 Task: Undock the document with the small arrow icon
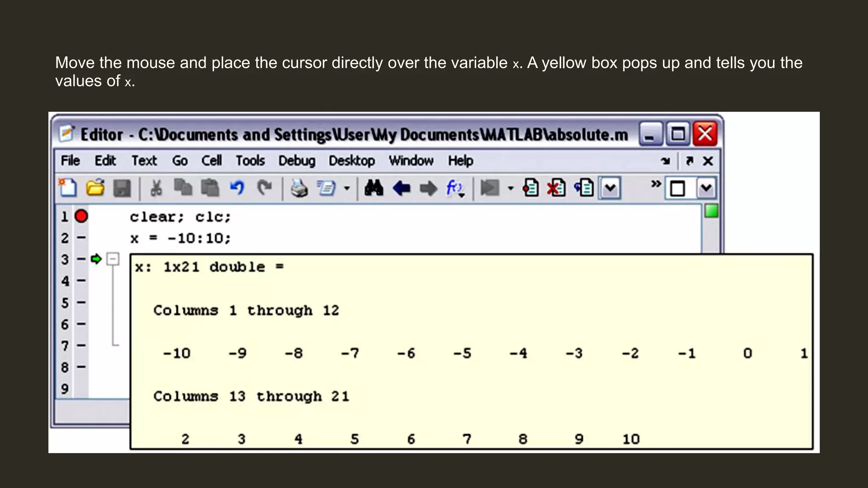click(x=689, y=161)
